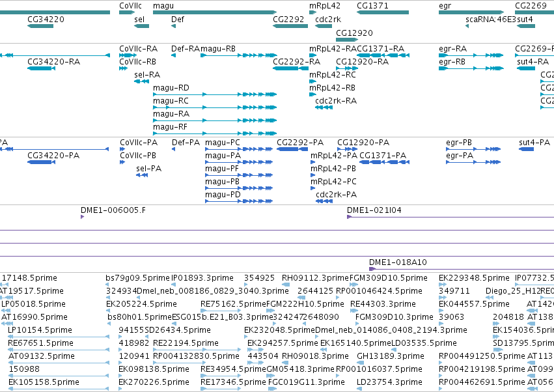
Task: Click the cdc2rk-RA transcript
Action: tap(324, 107)
